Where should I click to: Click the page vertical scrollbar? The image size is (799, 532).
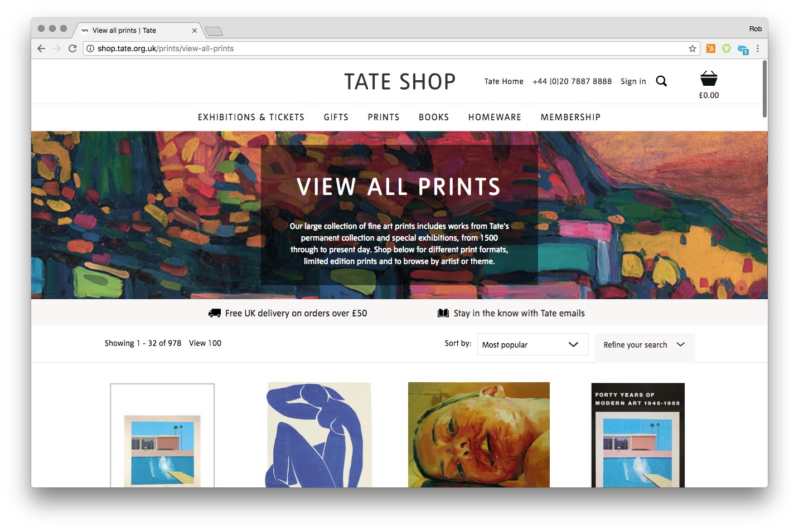(764, 89)
